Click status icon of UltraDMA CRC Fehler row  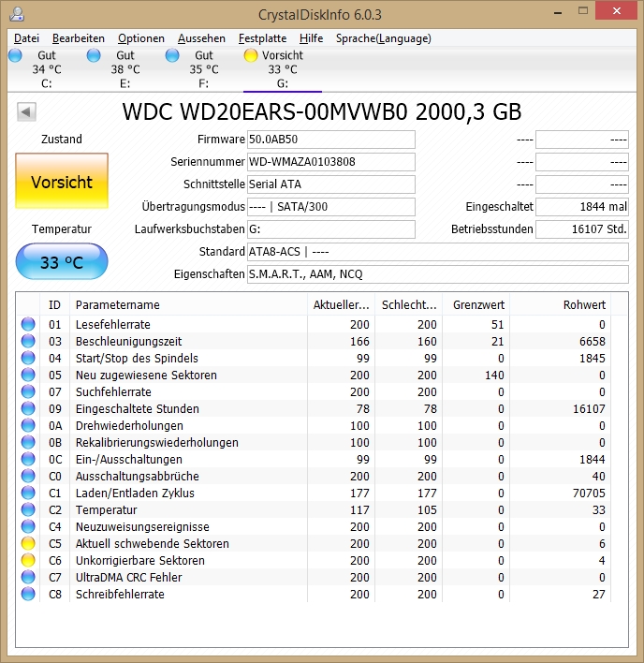[28, 577]
